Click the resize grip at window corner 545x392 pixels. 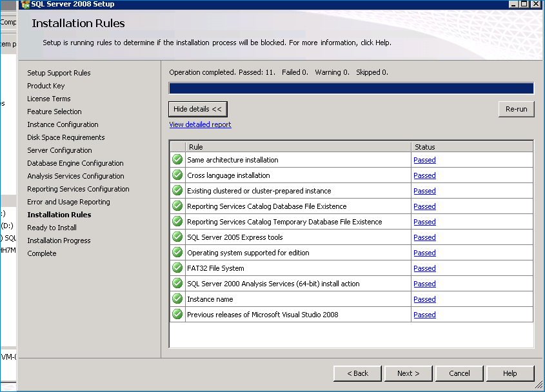539,385
